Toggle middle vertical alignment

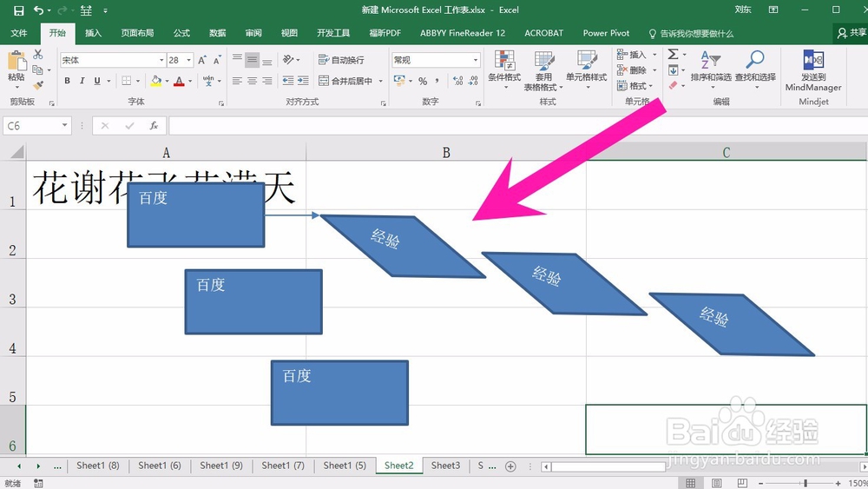click(x=252, y=60)
